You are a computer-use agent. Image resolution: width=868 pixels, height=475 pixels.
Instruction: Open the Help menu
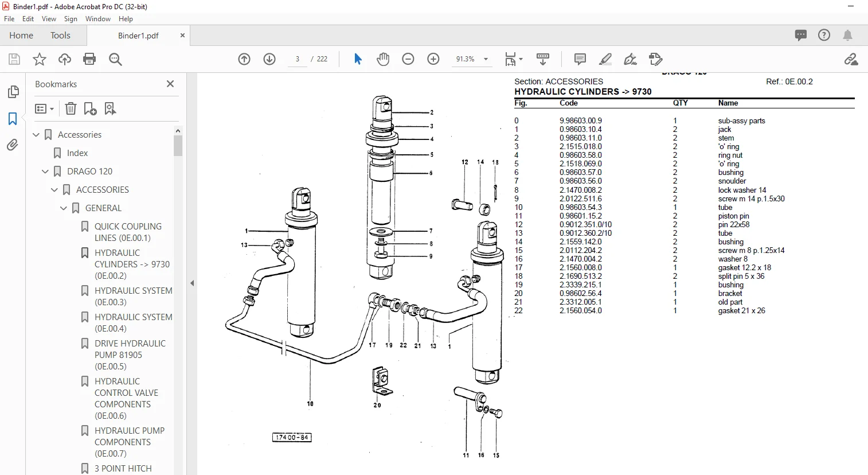click(126, 19)
